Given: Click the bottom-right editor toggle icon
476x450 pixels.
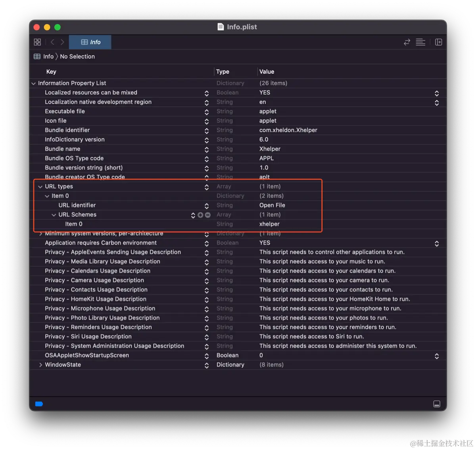Looking at the screenshot, I should coord(437,404).
